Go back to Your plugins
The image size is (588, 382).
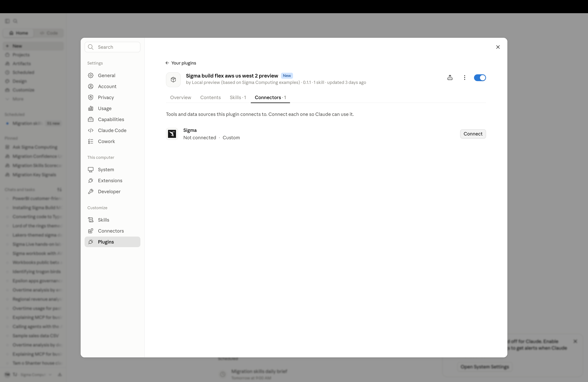tap(181, 63)
